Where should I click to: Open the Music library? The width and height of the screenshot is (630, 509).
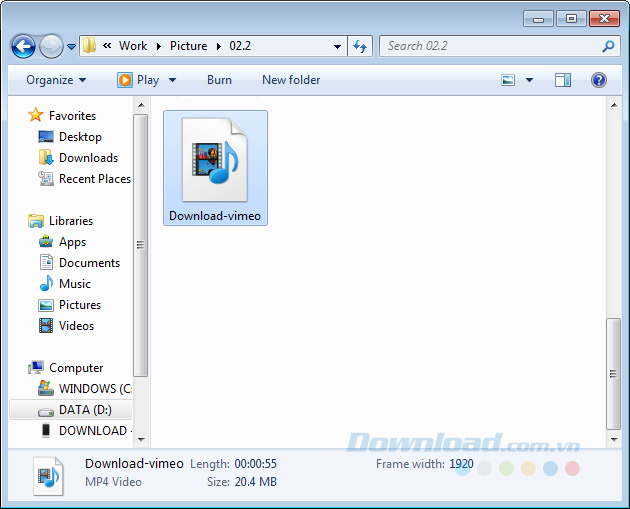(75, 284)
